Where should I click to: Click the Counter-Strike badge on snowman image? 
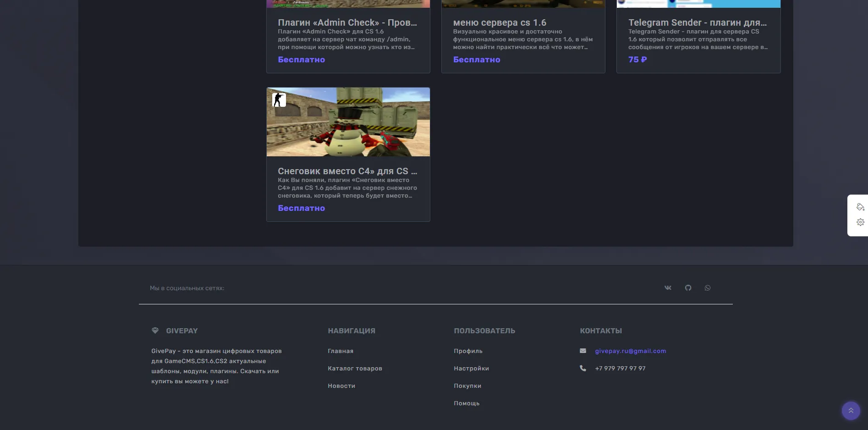(279, 100)
